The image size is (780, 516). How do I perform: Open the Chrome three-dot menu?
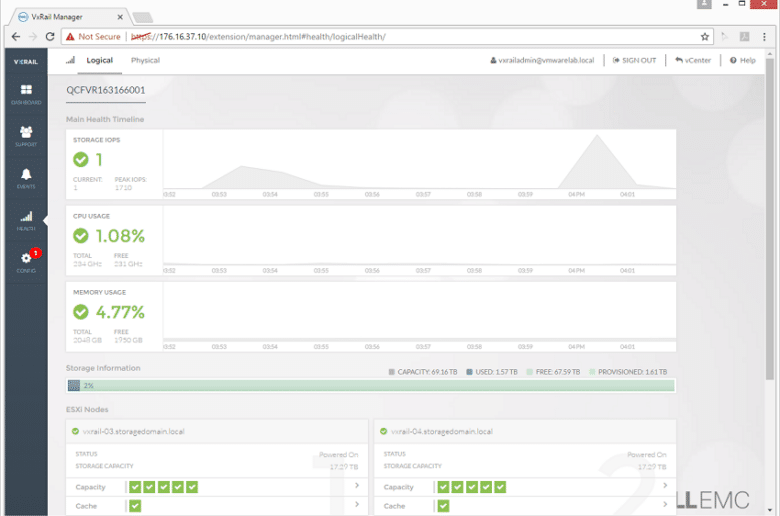764,36
